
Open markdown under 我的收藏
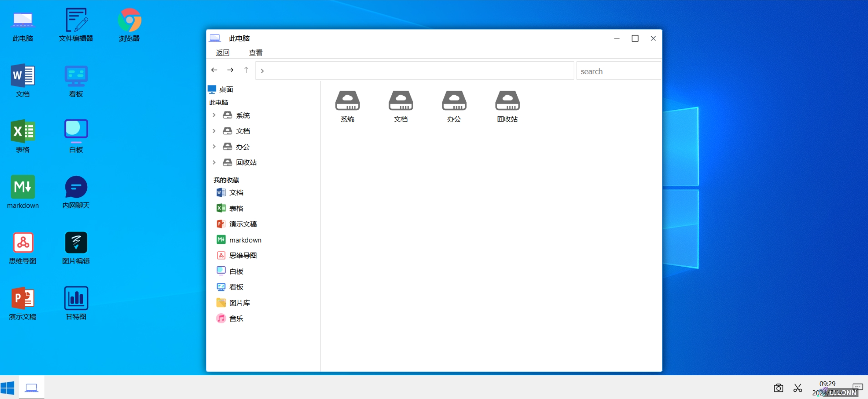point(239,240)
